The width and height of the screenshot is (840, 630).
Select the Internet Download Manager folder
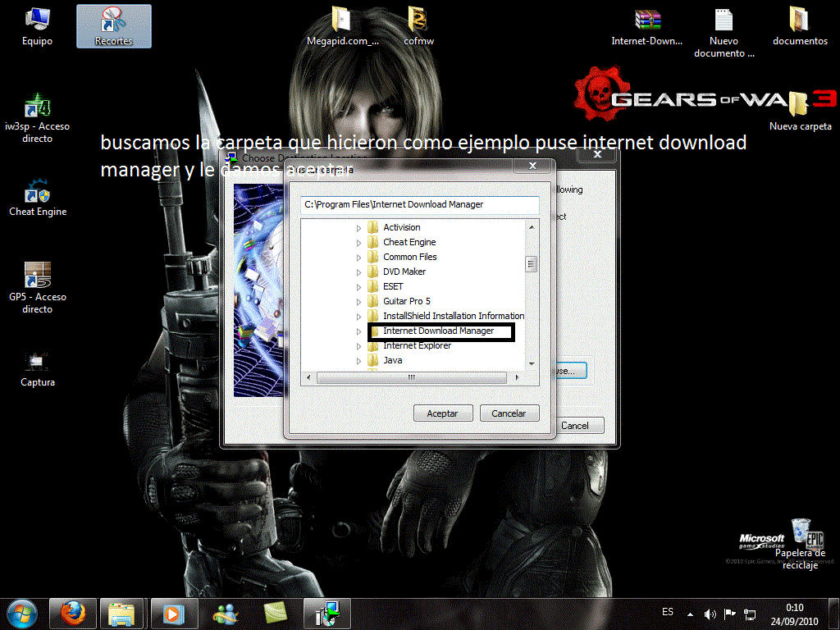pos(438,331)
